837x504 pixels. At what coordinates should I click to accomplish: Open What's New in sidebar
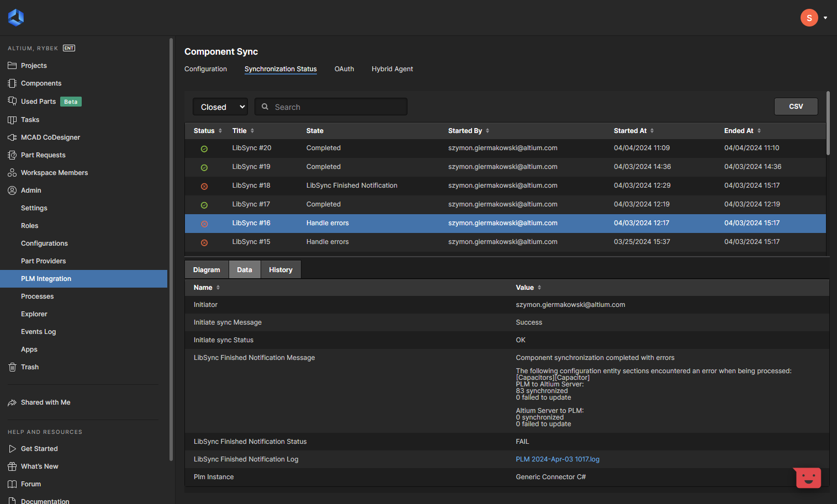tap(39, 466)
